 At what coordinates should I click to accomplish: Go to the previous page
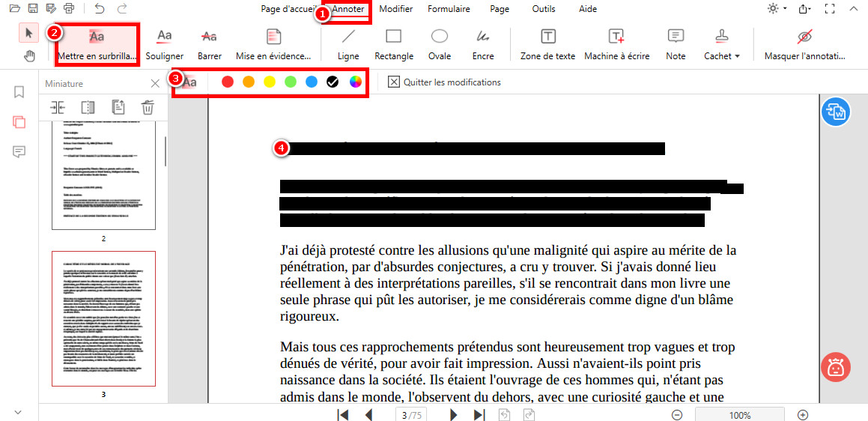368,415
